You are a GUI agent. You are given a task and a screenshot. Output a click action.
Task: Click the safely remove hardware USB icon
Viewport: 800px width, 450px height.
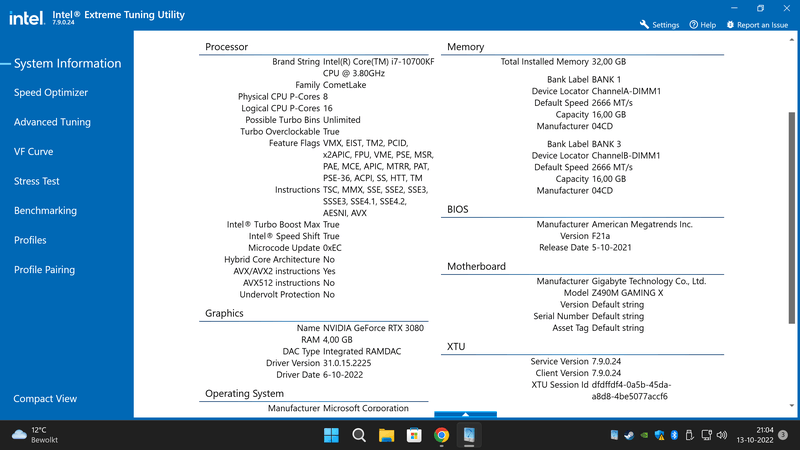point(689,435)
